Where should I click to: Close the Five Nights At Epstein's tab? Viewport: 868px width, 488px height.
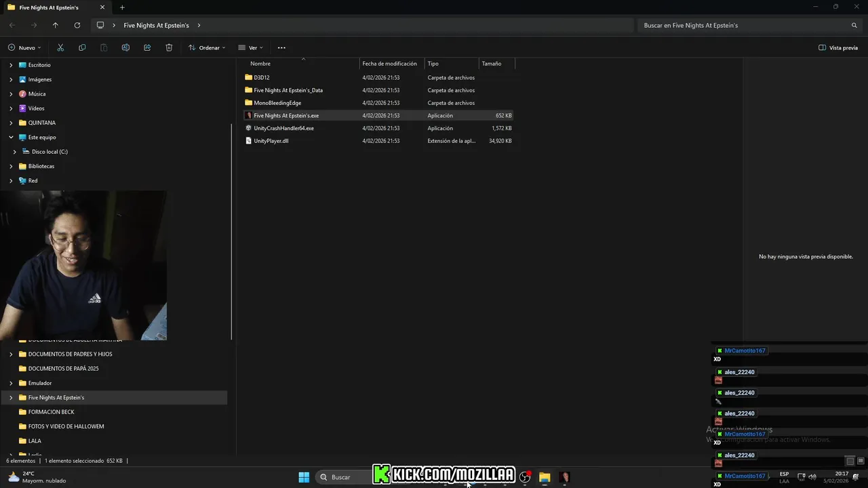tap(102, 7)
